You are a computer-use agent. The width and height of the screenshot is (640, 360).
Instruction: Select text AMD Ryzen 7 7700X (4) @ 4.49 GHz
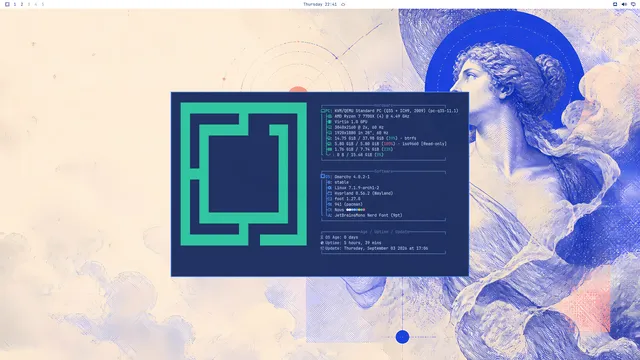(372, 116)
